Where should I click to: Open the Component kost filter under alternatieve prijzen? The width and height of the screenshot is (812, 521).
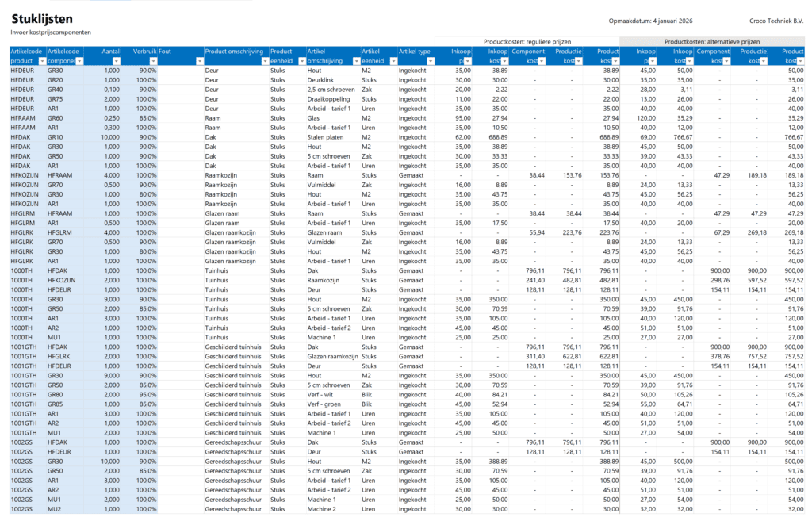point(726,61)
